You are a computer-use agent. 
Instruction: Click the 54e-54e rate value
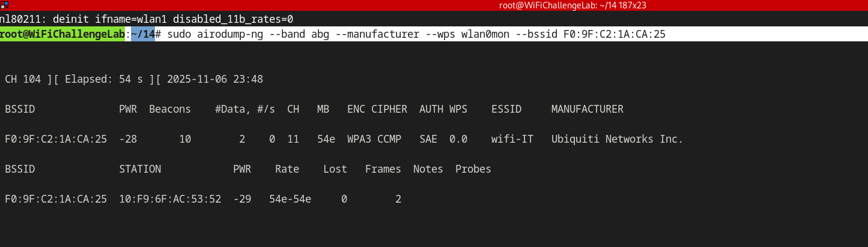290,199
